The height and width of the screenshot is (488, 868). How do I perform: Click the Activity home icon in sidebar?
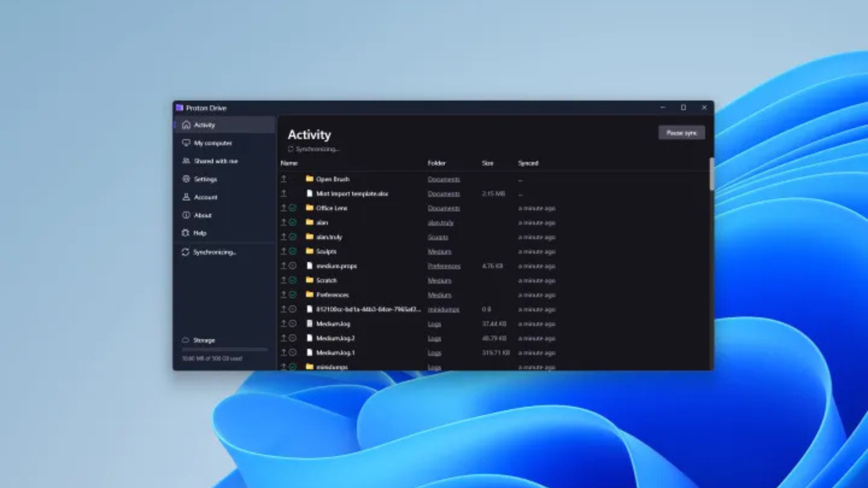click(x=186, y=125)
